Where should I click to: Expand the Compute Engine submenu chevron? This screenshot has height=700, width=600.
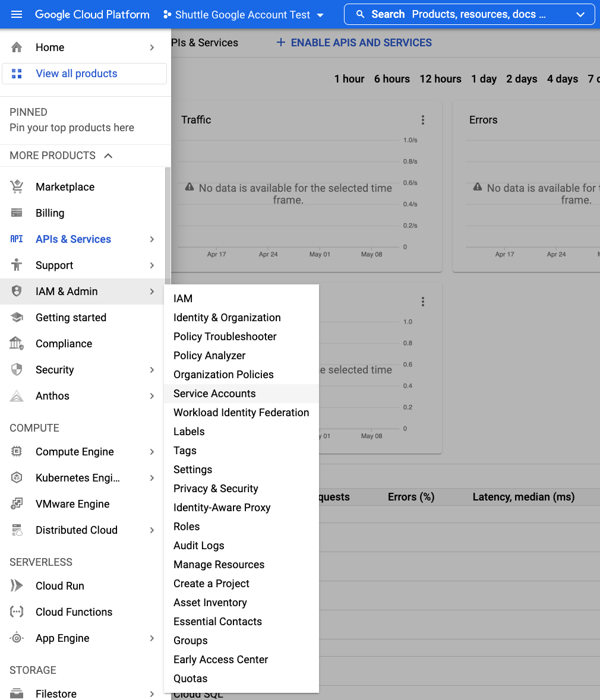[152, 452]
